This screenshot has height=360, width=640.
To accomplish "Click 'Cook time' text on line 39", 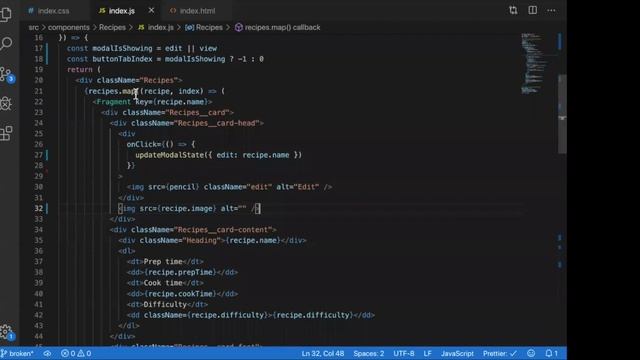I will (x=163, y=283).
